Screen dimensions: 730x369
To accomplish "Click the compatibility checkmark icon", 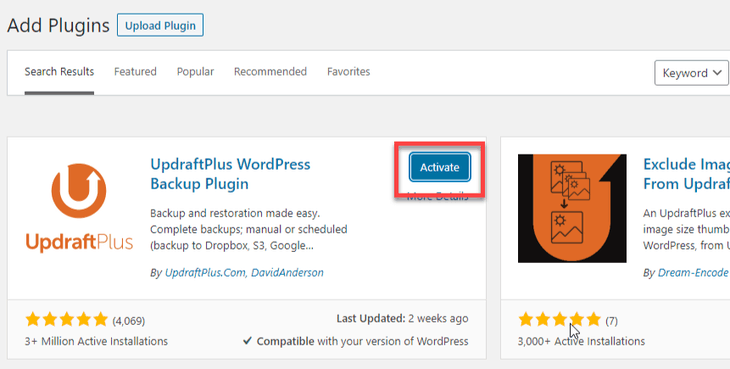I will 247,342.
